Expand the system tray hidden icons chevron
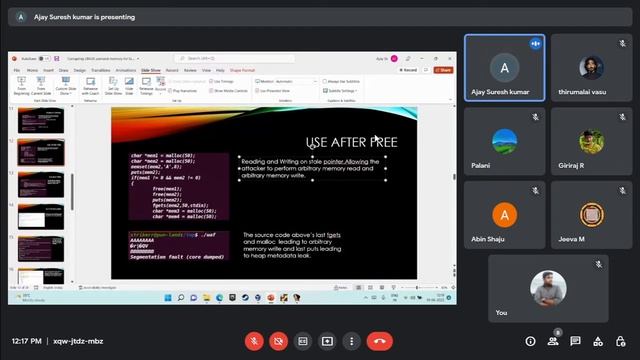Image resolution: width=640 pixels, height=360 pixels. pyautogui.click(x=366, y=298)
